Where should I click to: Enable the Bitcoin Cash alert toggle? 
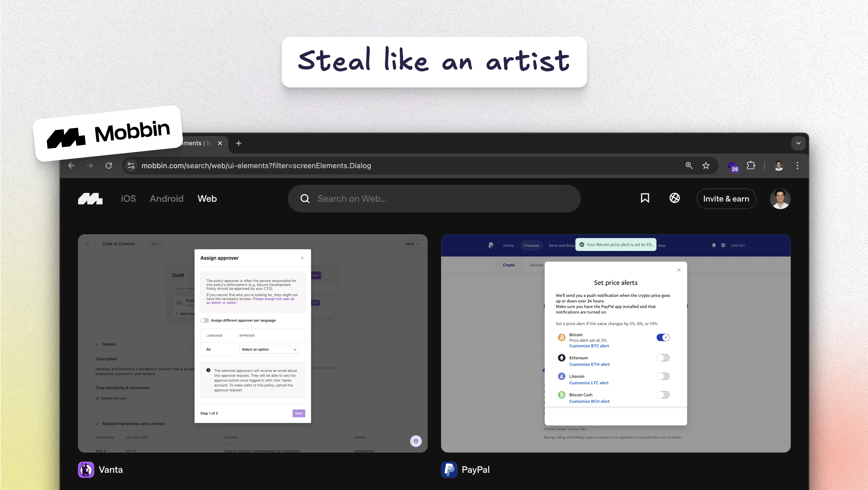(x=663, y=395)
